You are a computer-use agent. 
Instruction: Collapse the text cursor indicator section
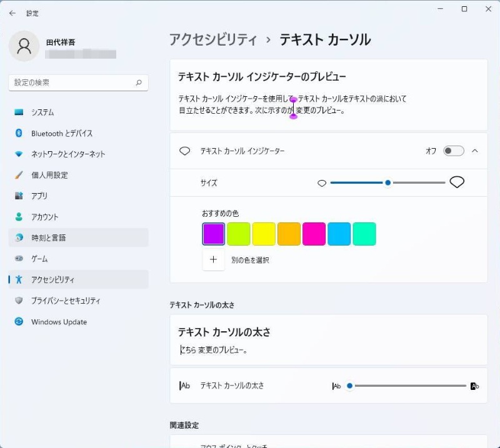[x=474, y=151]
